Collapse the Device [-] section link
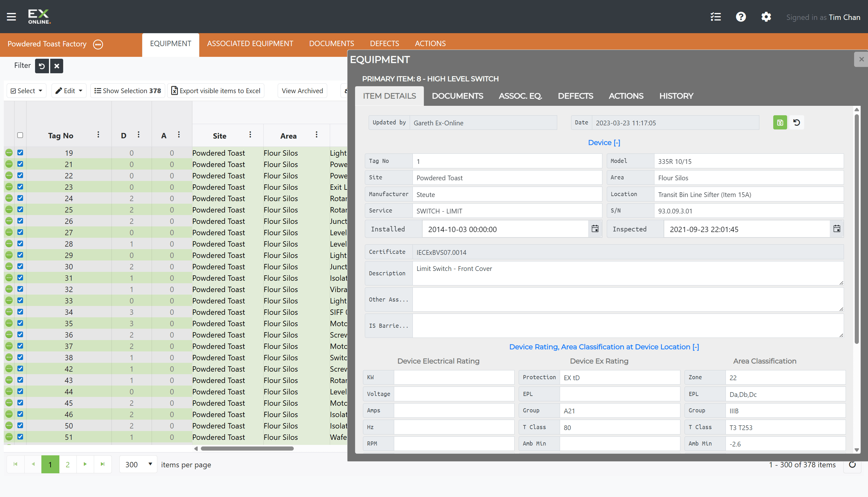868x497 pixels. pyautogui.click(x=604, y=143)
